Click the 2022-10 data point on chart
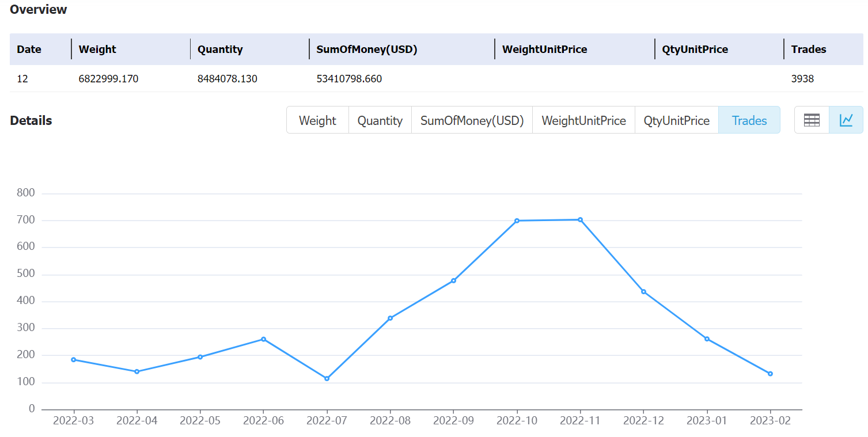868x437 pixels. click(x=517, y=221)
